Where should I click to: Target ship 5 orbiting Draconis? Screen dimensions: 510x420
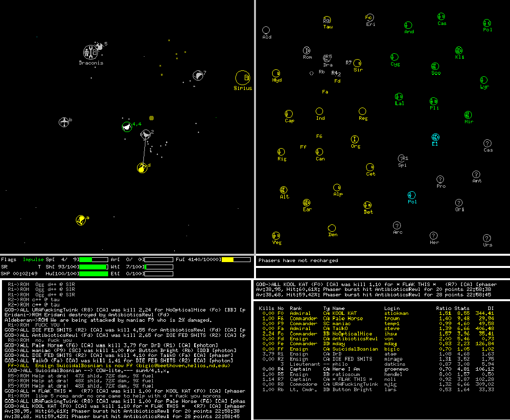[99, 46]
